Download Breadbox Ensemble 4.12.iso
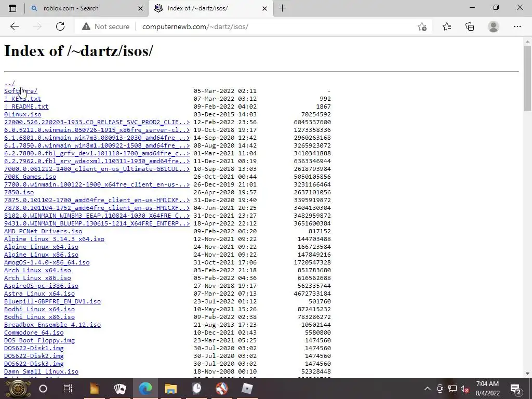532x399 pixels. pos(52,325)
